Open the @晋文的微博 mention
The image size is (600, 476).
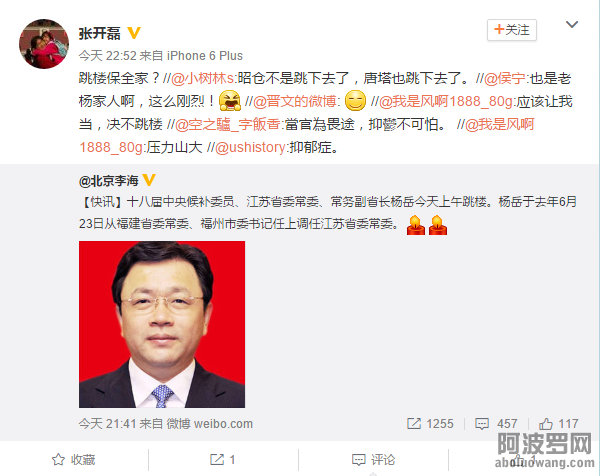click(x=295, y=101)
